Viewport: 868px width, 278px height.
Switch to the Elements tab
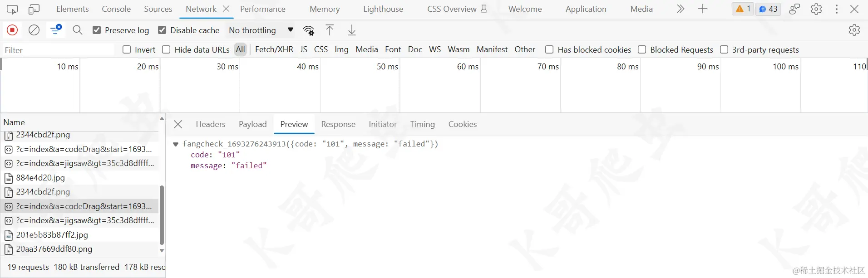[x=73, y=9]
